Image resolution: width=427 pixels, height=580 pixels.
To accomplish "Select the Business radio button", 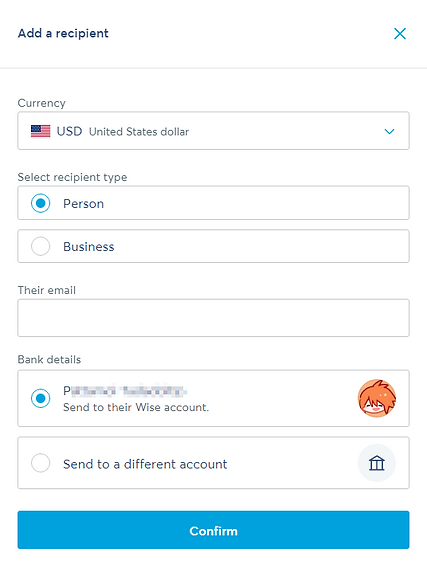I will (41, 246).
